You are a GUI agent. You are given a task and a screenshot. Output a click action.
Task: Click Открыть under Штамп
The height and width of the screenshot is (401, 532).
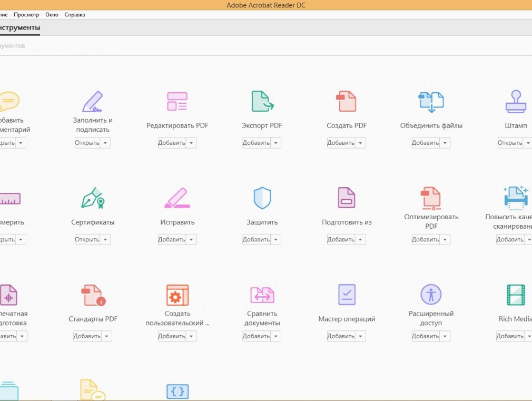click(510, 143)
